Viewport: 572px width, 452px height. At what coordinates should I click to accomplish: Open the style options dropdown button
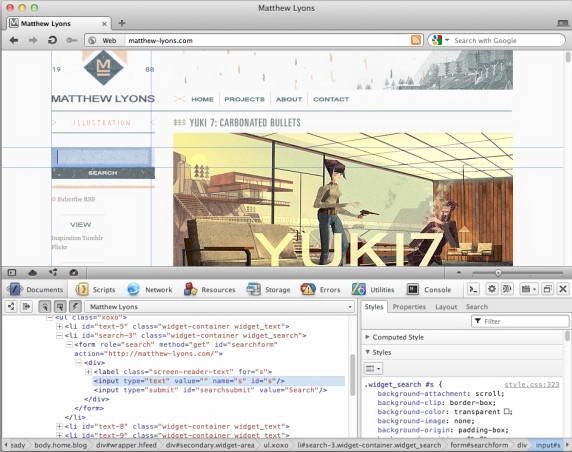(x=373, y=368)
